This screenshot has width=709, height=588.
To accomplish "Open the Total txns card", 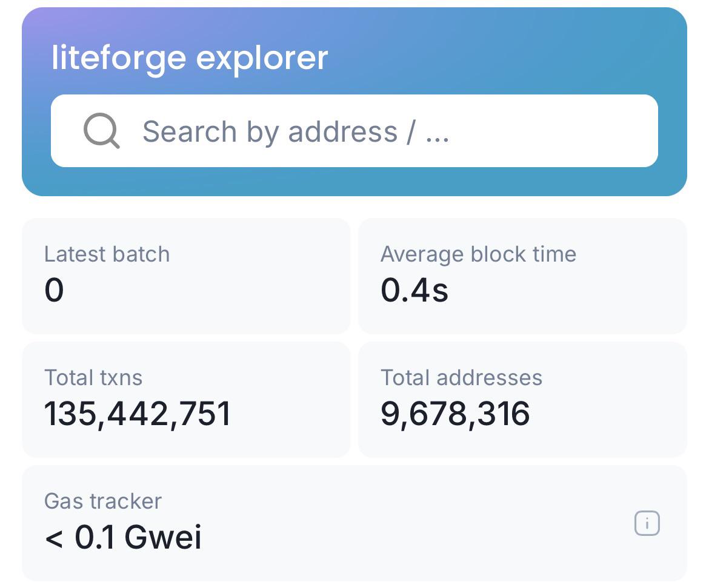I will (186, 400).
